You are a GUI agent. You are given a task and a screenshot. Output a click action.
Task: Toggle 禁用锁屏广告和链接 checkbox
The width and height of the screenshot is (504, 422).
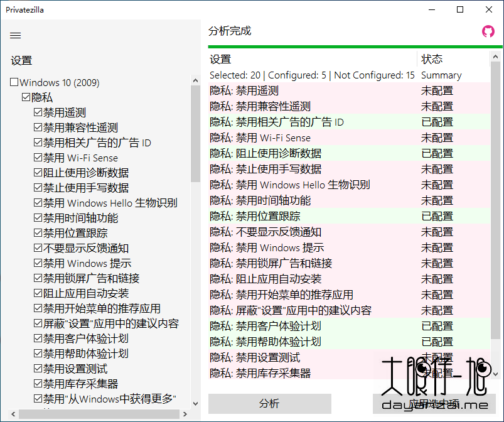tap(38, 278)
